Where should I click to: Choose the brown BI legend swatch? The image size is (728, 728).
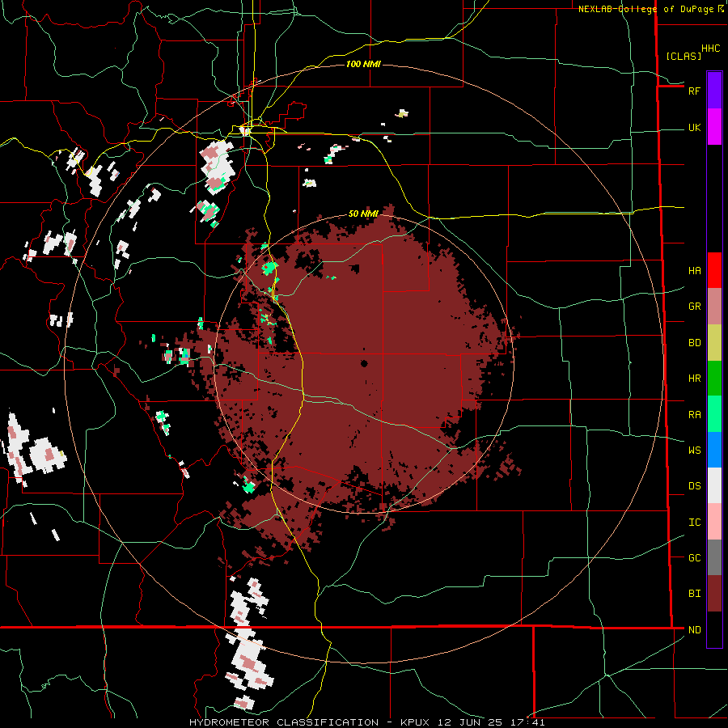pos(714,594)
